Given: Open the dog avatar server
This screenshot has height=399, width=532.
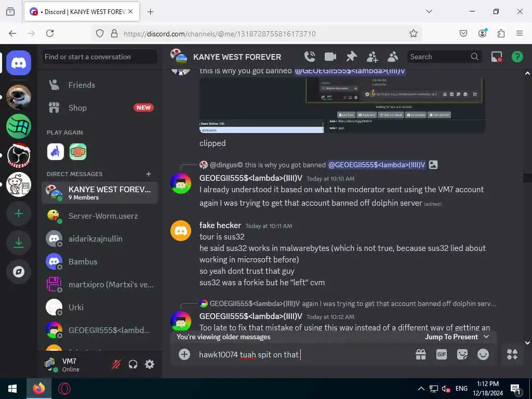Looking at the screenshot, I should [19, 97].
